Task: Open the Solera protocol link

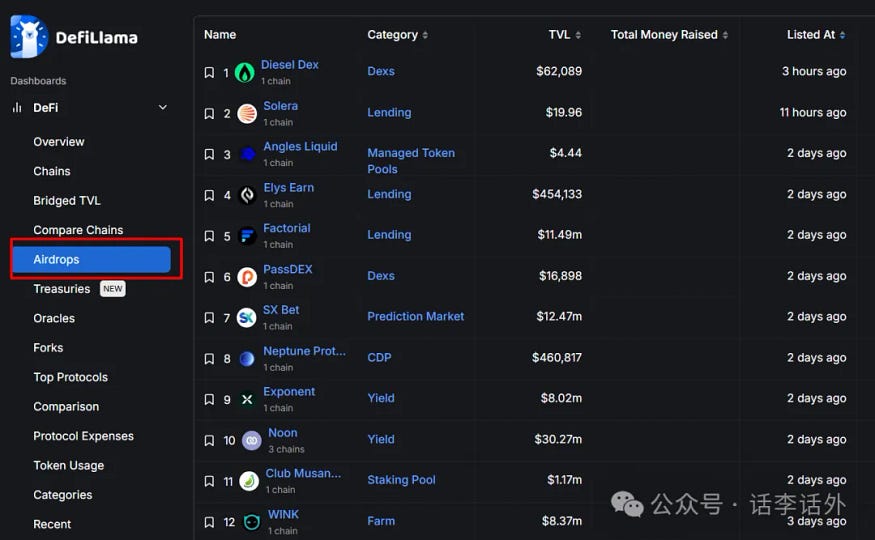Action: (x=281, y=106)
